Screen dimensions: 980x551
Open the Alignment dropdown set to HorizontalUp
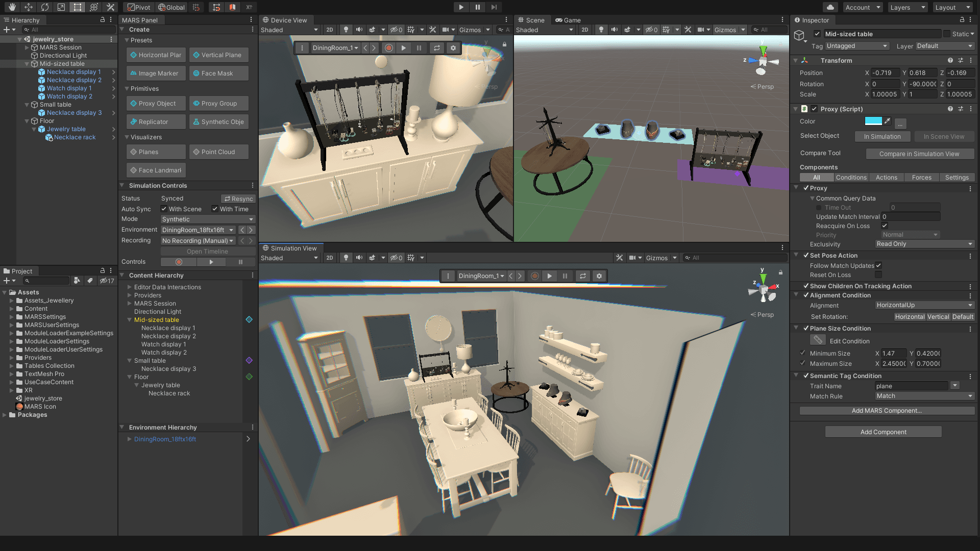(x=924, y=305)
